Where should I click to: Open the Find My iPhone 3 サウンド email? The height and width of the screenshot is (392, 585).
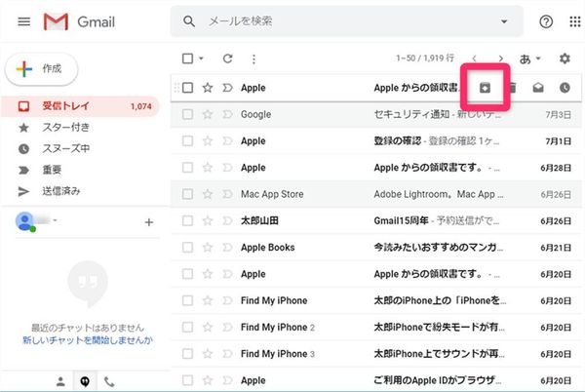click(x=376, y=353)
